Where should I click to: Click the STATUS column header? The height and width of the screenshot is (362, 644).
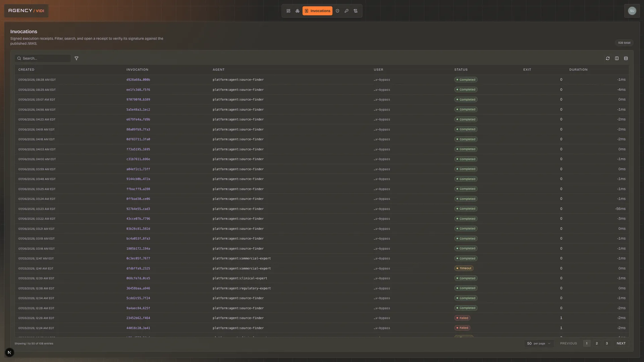tap(461, 70)
